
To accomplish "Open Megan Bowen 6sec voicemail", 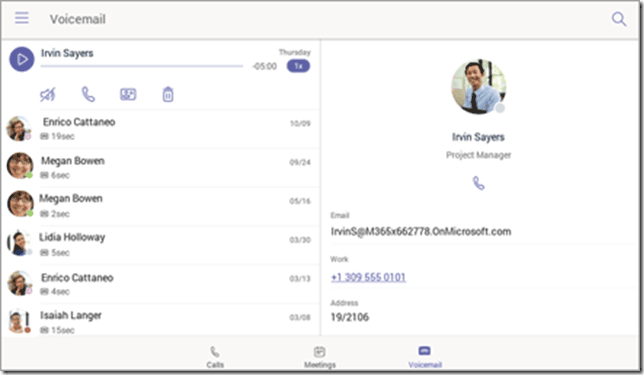I will click(161, 168).
